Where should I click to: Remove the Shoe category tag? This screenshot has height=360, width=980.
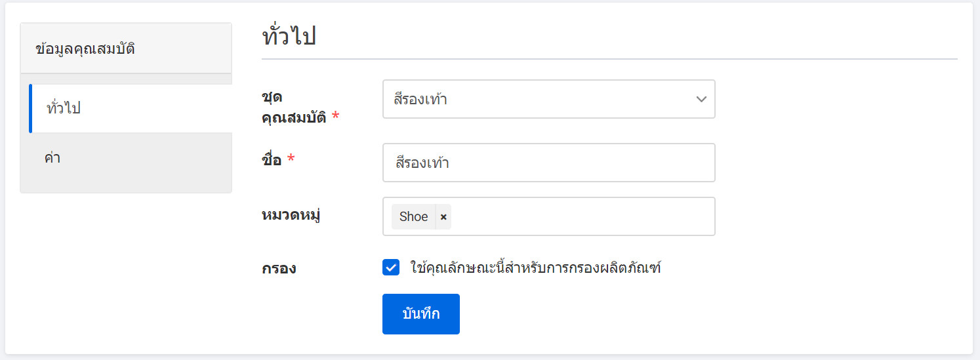click(x=443, y=217)
